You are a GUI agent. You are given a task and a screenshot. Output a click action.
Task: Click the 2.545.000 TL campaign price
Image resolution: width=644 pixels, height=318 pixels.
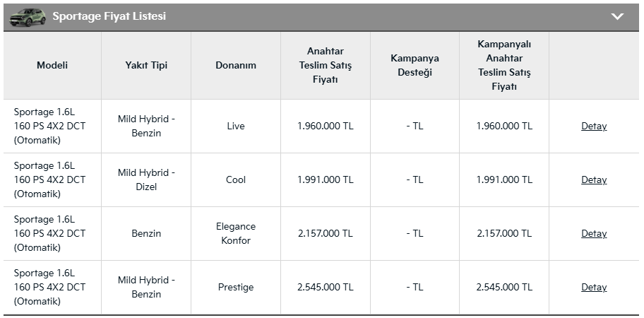tap(504, 288)
